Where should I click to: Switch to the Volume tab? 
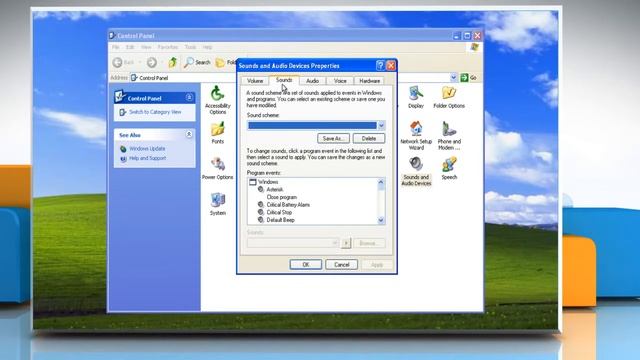click(x=255, y=81)
